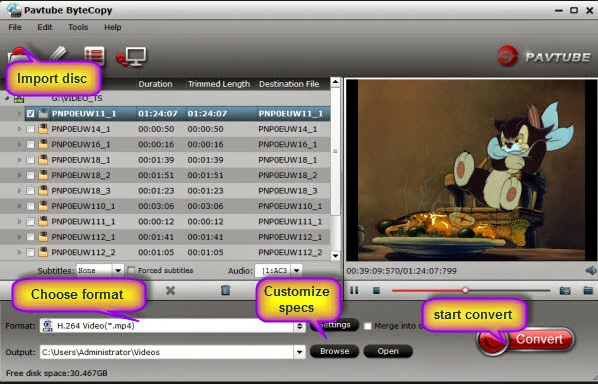Image resolution: width=598 pixels, height=384 pixels.
Task: Uncheck the PNP0EUW11_1 title checkbox
Action: point(31,114)
